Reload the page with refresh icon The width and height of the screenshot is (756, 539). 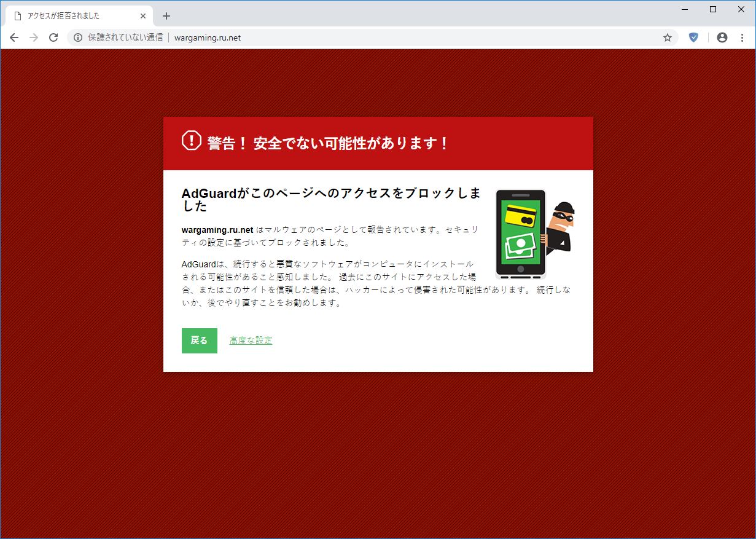pos(53,37)
